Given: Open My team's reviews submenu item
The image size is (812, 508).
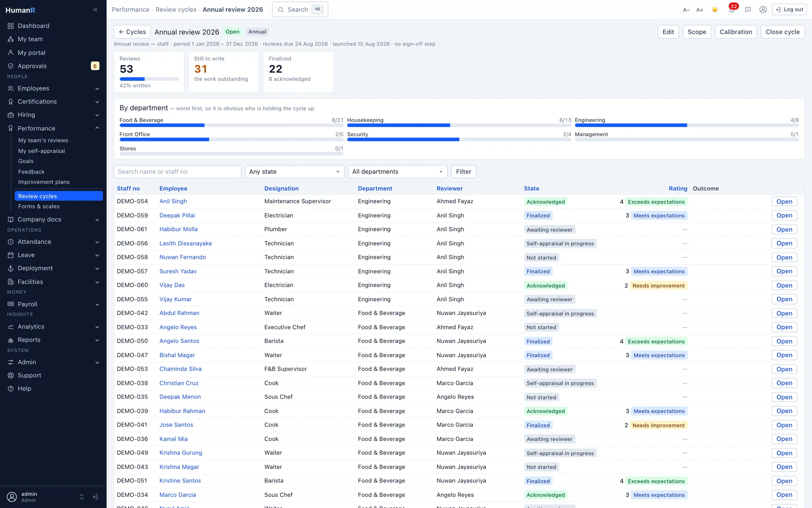Looking at the screenshot, I should [43, 141].
